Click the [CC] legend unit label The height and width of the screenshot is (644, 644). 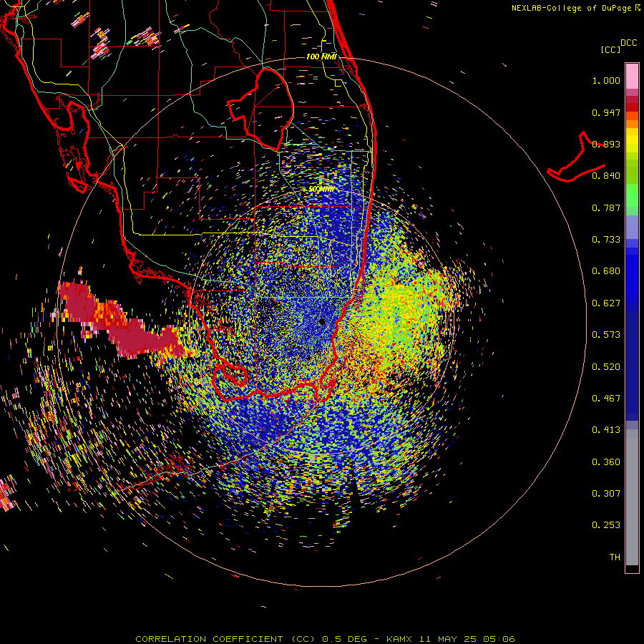coord(610,49)
